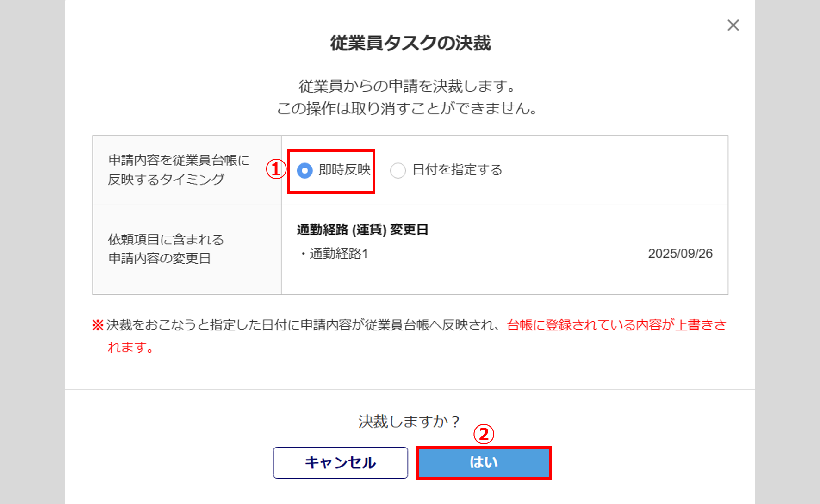Screen dimensions: 820x504
Task: Click the 通勤経路 (運賃) 変更日 heading
Action: click(x=362, y=230)
